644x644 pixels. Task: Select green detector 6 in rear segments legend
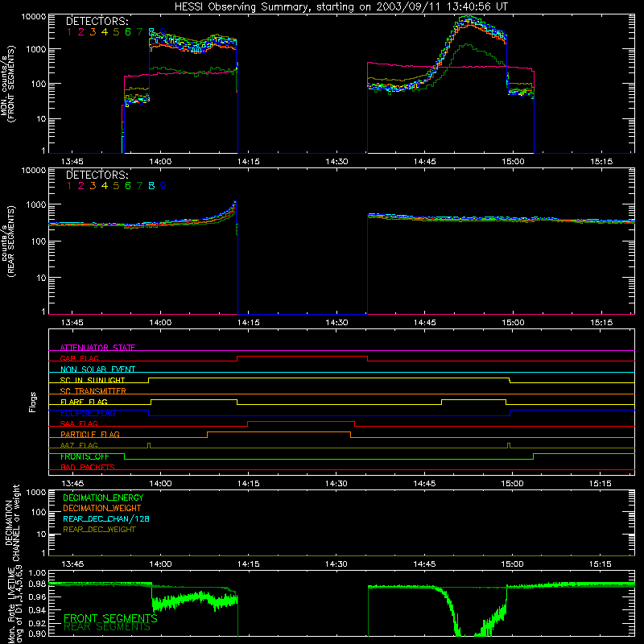click(x=128, y=186)
